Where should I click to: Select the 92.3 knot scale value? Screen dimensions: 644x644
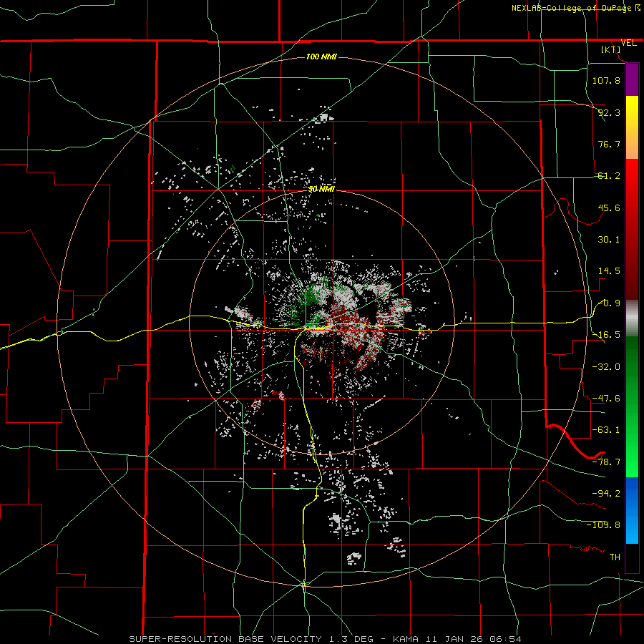tap(609, 112)
